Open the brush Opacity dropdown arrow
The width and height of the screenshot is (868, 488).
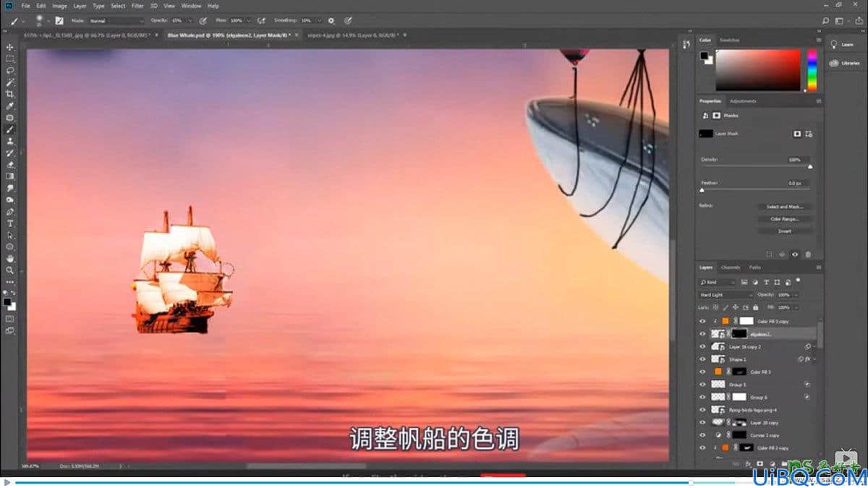pyautogui.click(x=192, y=21)
